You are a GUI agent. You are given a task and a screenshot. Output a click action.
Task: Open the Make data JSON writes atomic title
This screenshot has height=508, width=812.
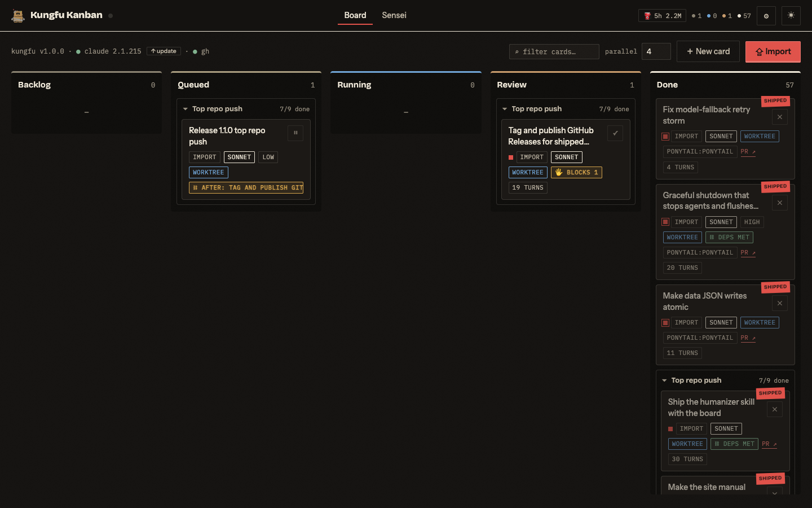[x=705, y=301]
